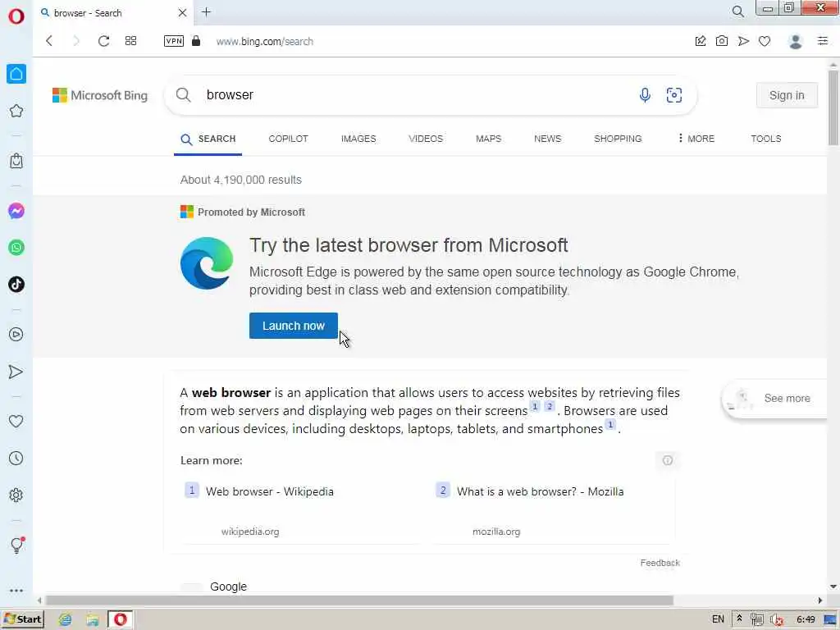The width and height of the screenshot is (840, 630).
Task: Switch to the MAPS tab
Action: point(489,139)
